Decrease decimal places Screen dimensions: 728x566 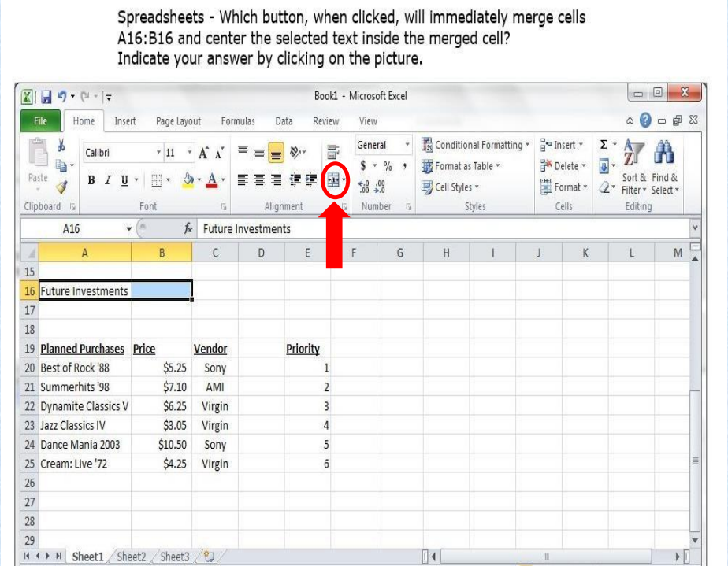(380, 187)
